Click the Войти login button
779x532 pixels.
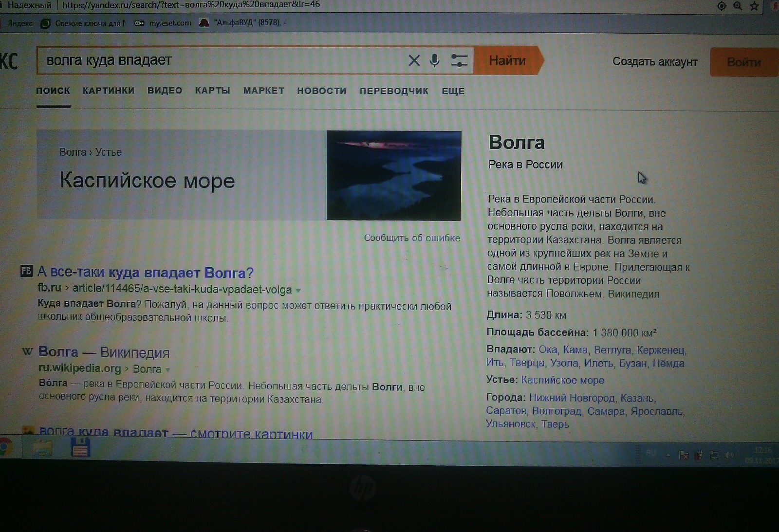pyautogui.click(x=744, y=62)
